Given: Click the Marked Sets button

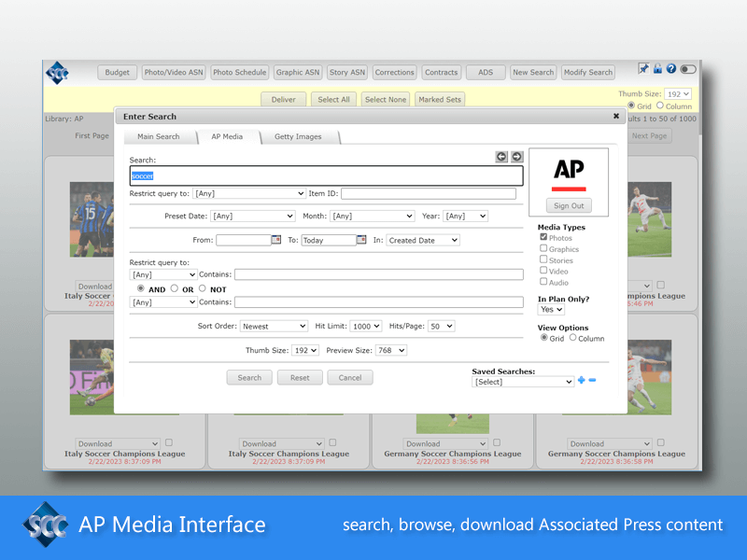Looking at the screenshot, I should coord(440,100).
